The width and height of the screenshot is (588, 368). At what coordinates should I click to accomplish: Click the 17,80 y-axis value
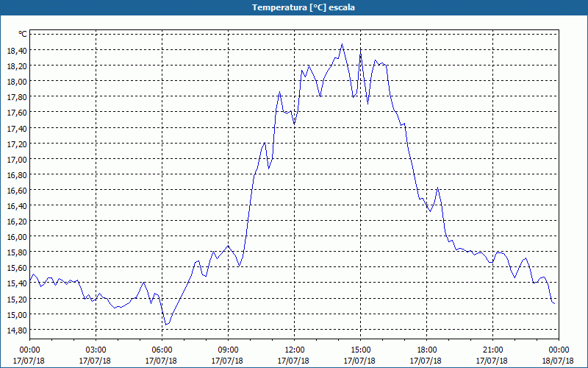17,97
